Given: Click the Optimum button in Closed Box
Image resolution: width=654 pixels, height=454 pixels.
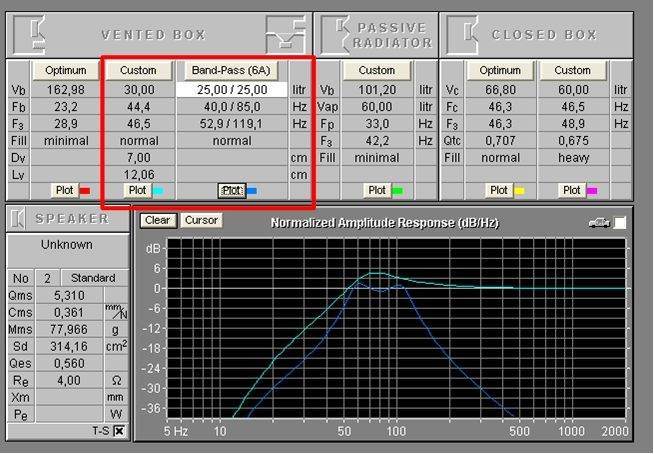Looking at the screenshot, I should coord(500,71).
